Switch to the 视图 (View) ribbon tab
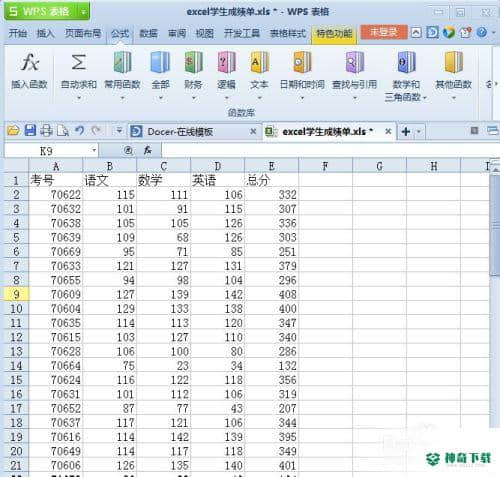 (204, 33)
